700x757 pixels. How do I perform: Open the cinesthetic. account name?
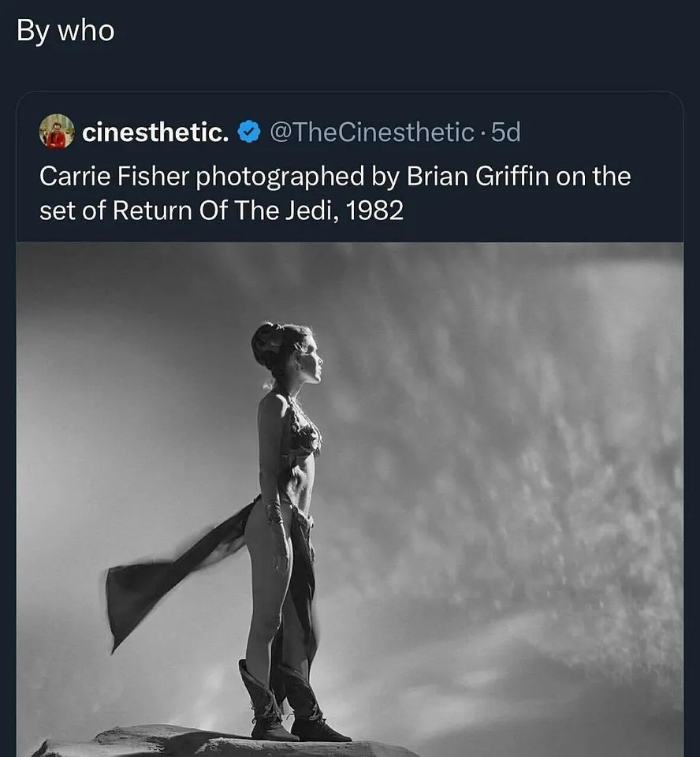155,132
